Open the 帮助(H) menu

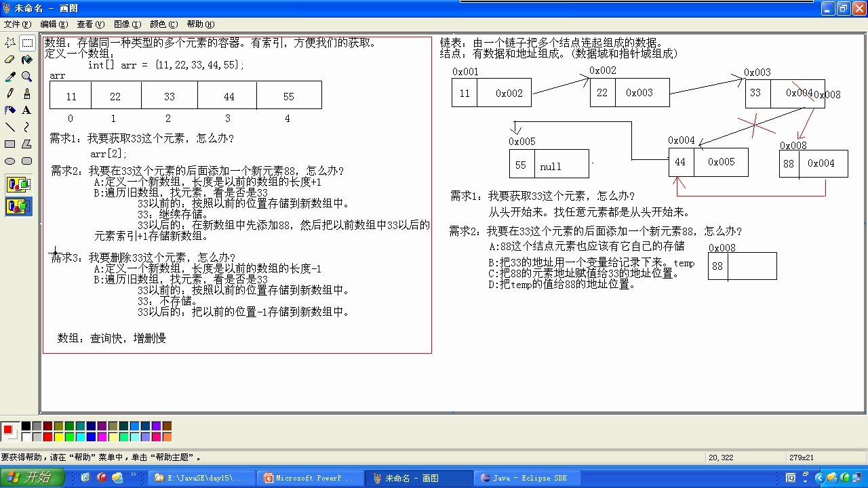point(200,24)
